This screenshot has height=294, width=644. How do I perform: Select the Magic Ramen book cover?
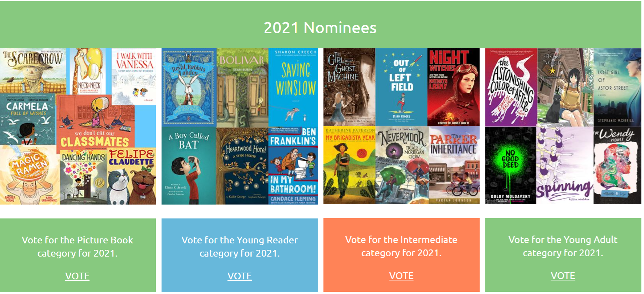tap(30, 175)
